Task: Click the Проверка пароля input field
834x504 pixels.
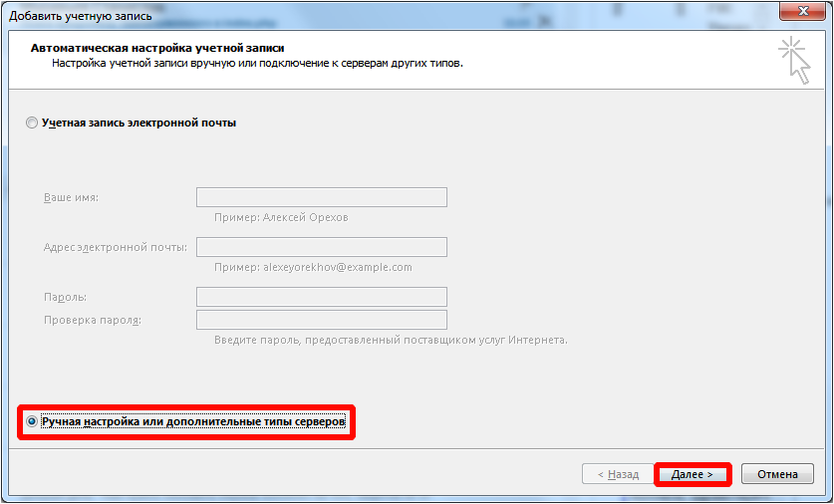Action: pyautogui.click(x=321, y=320)
